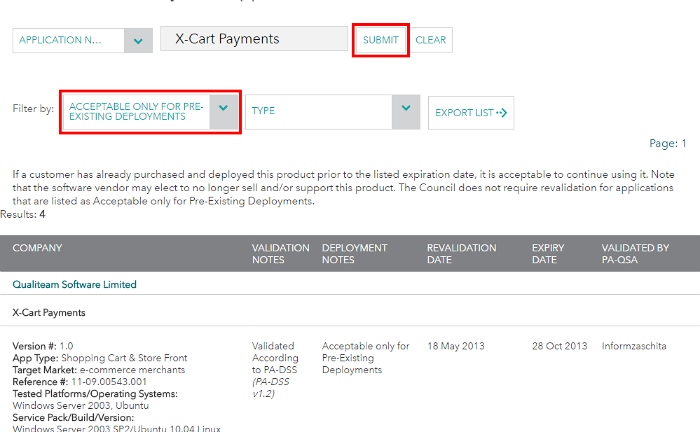
Task: Open the Acceptable Only for Pre-Existing Deployments filter
Action: (x=150, y=112)
